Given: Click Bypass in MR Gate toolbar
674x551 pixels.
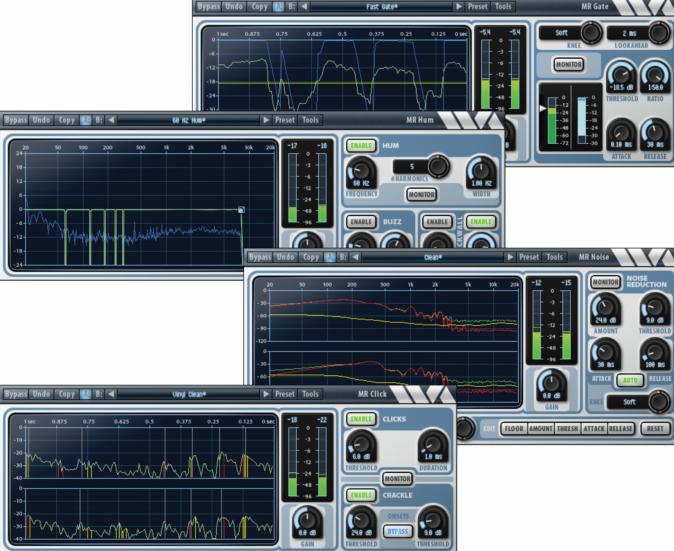Looking at the screenshot, I should point(208,6).
